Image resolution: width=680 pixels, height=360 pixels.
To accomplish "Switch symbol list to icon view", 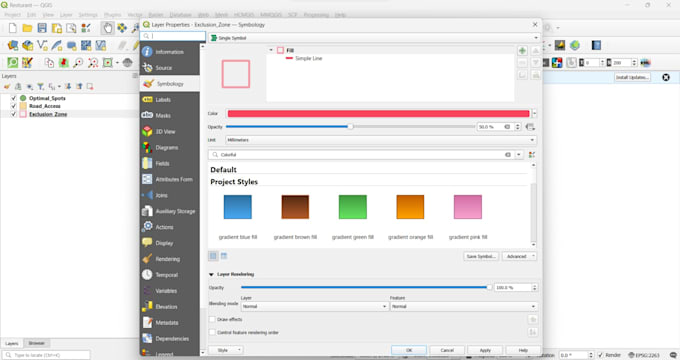I will (x=213, y=256).
